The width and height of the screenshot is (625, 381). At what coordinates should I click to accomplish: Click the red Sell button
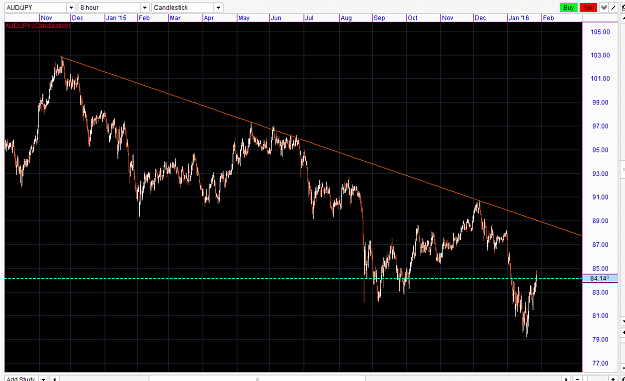[x=588, y=8]
